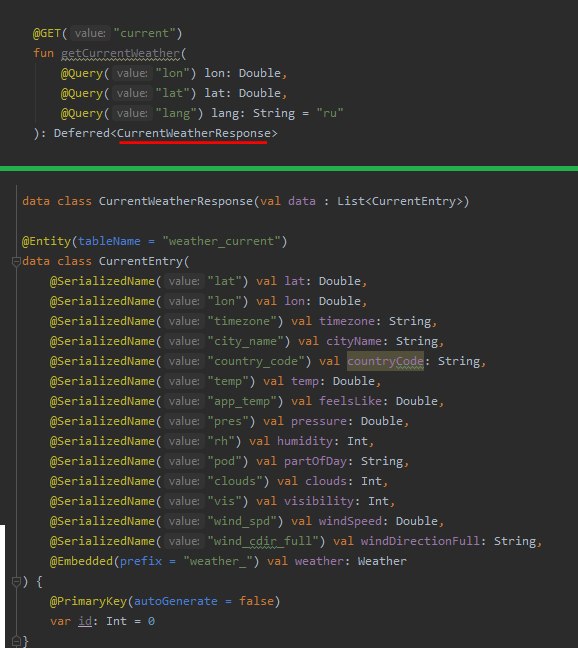Viewport: 578px width, 648px height.
Task: Click the highlighted countryCode property
Action: (385, 361)
